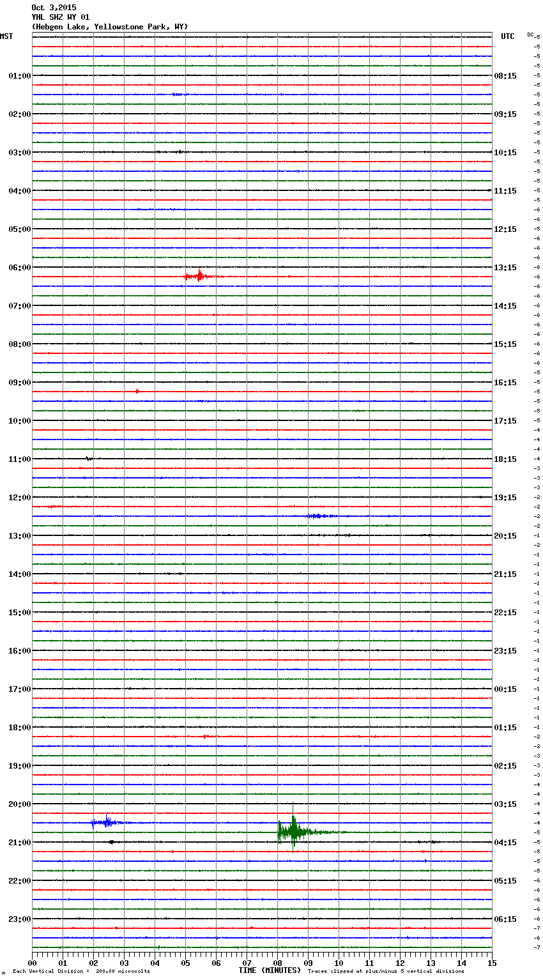Image resolution: width=543 pixels, height=980 pixels.
Task: Click the 15:00 MST time label
Action: point(20,613)
